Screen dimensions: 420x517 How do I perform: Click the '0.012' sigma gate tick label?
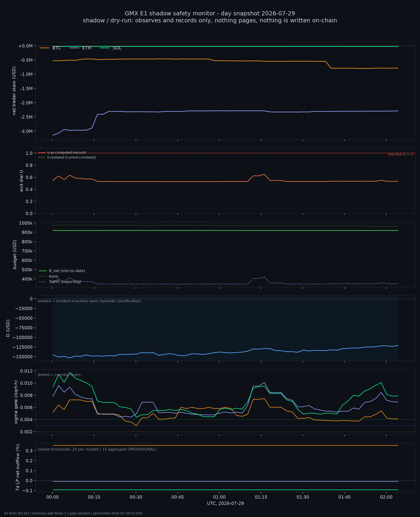pyautogui.click(x=26, y=371)
